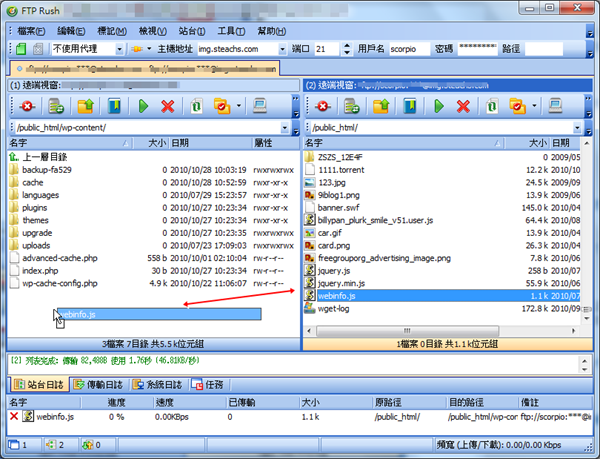Go to 上一層目錄 parent directory

44,157
